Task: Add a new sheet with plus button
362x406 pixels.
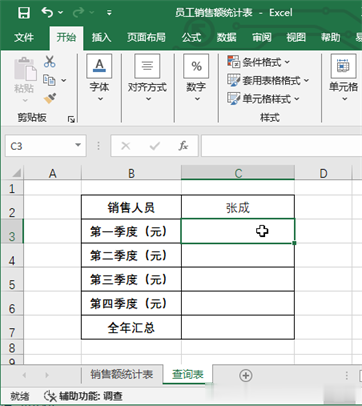Action: pyautogui.click(x=246, y=375)
